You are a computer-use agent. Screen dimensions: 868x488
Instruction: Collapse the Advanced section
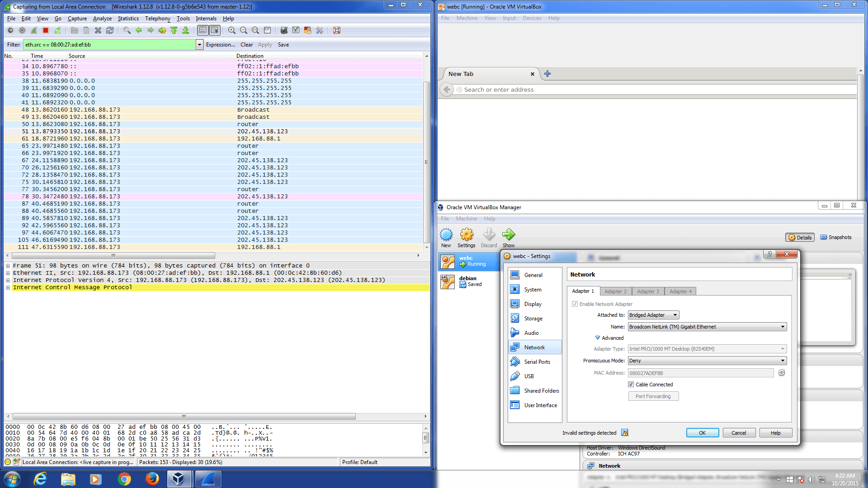pyautogui.click(x=609, y=338)
